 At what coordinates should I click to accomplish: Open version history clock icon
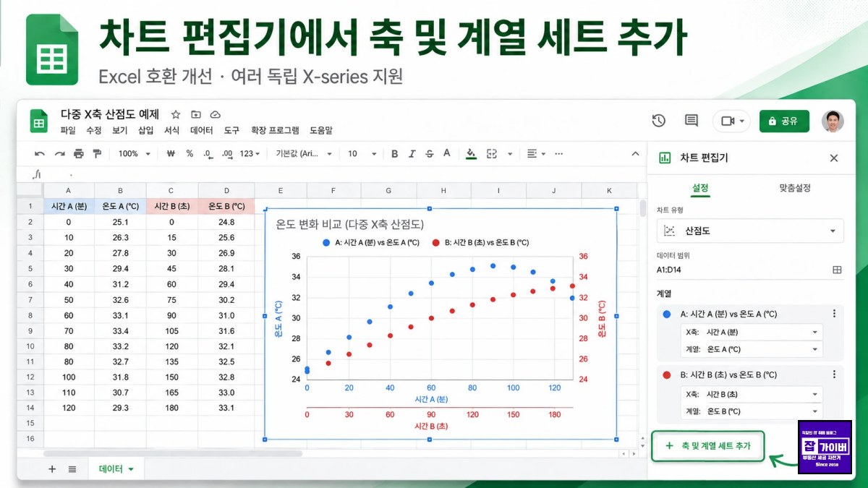(x=658, y=121)
